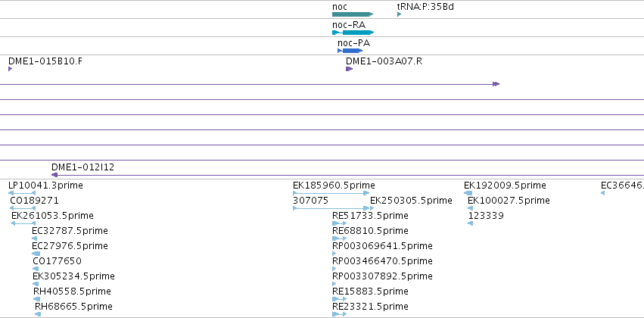Click the RE51733.5prime EST glyph
This screenshot has height=318, width=644.
(x=339, y=223)
